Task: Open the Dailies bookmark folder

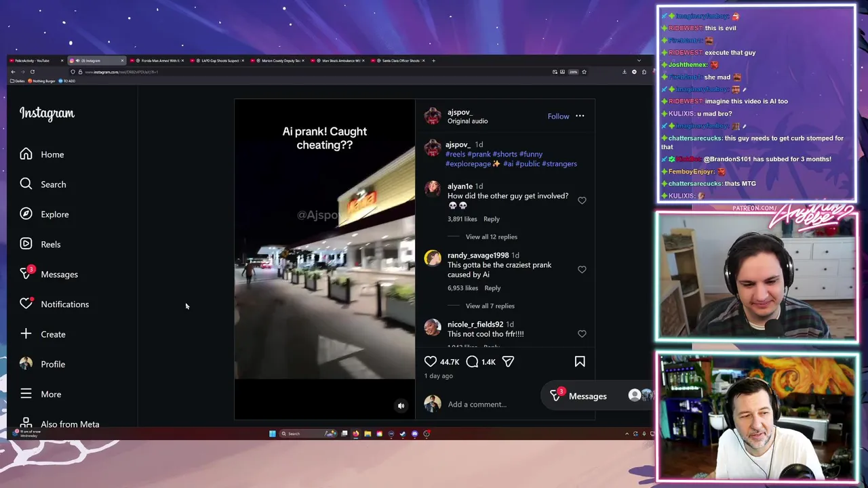Action: pos(17,81)
